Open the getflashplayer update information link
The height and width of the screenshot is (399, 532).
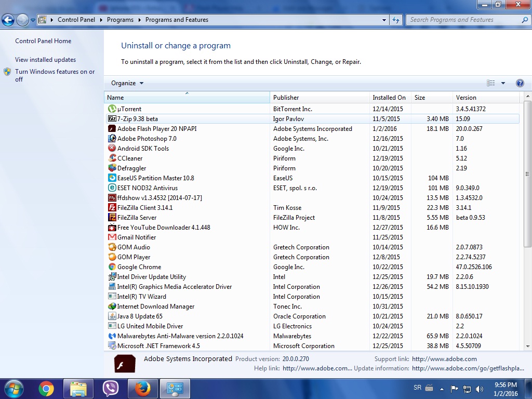468,368
